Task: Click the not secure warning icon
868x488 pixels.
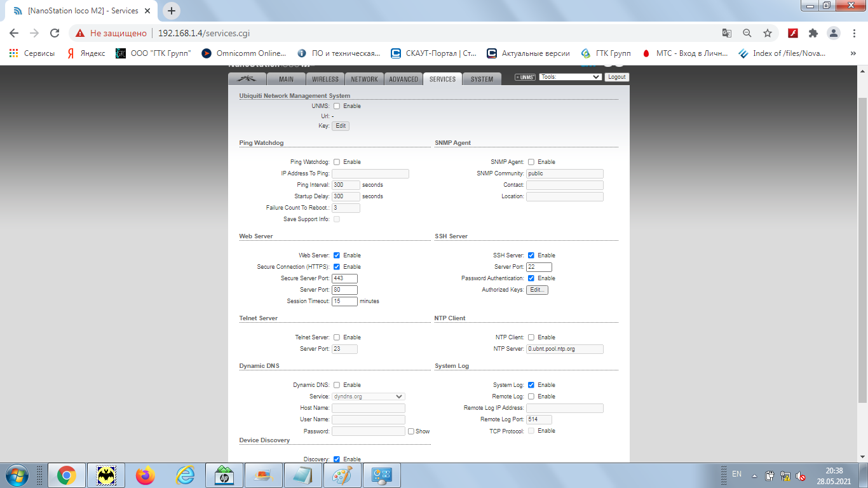Action: click(x=80, y=33)
